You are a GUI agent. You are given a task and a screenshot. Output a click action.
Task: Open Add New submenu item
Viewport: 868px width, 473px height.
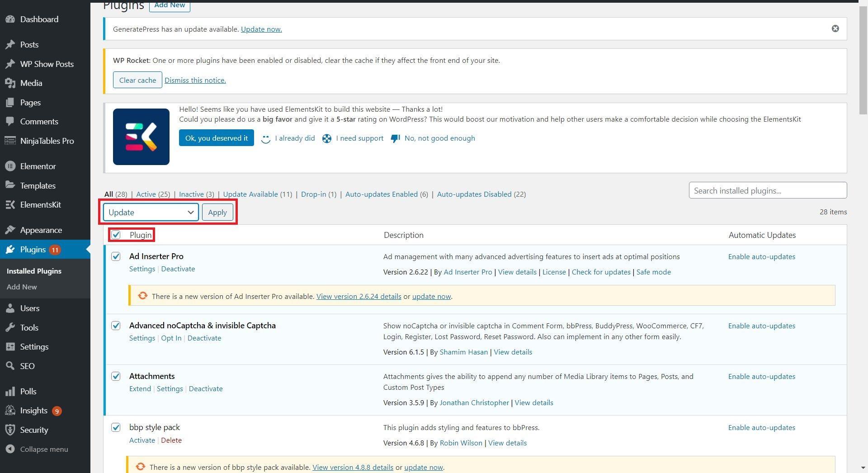point(22,287)
